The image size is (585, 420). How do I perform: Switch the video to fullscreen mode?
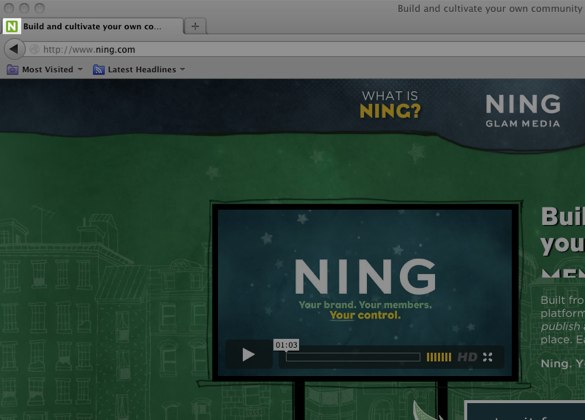tap(487, 357)
